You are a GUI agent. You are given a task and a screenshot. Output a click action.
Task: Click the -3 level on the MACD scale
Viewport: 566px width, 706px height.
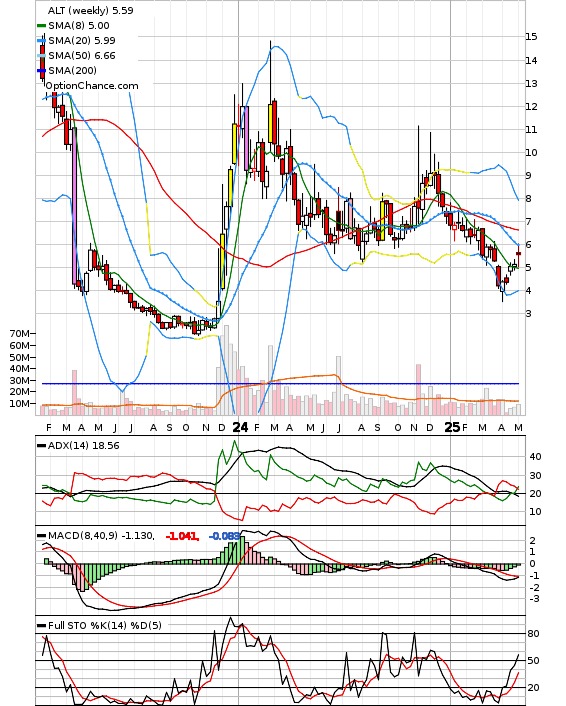[534, 599]
